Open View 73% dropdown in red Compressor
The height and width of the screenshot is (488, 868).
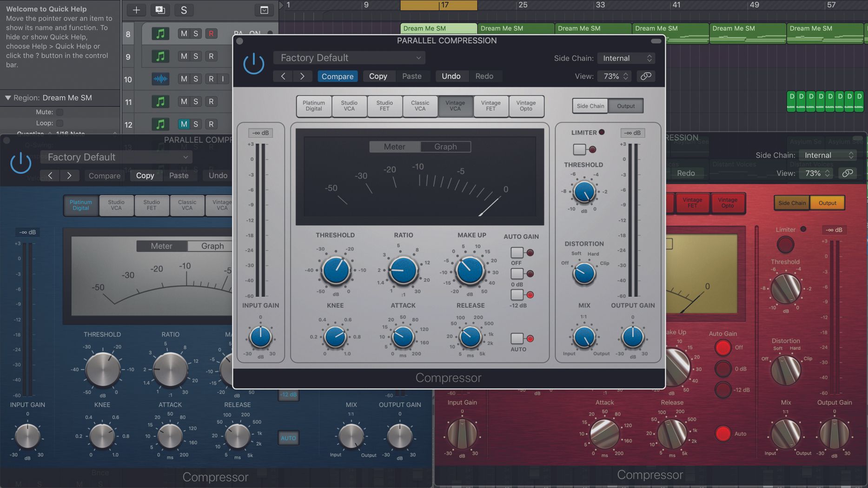[x=816, y=173]
